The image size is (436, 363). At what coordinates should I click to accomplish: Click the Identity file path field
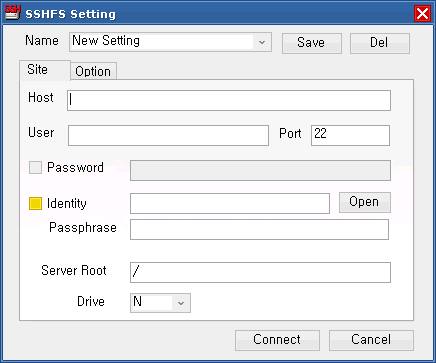tap(230, 203)
